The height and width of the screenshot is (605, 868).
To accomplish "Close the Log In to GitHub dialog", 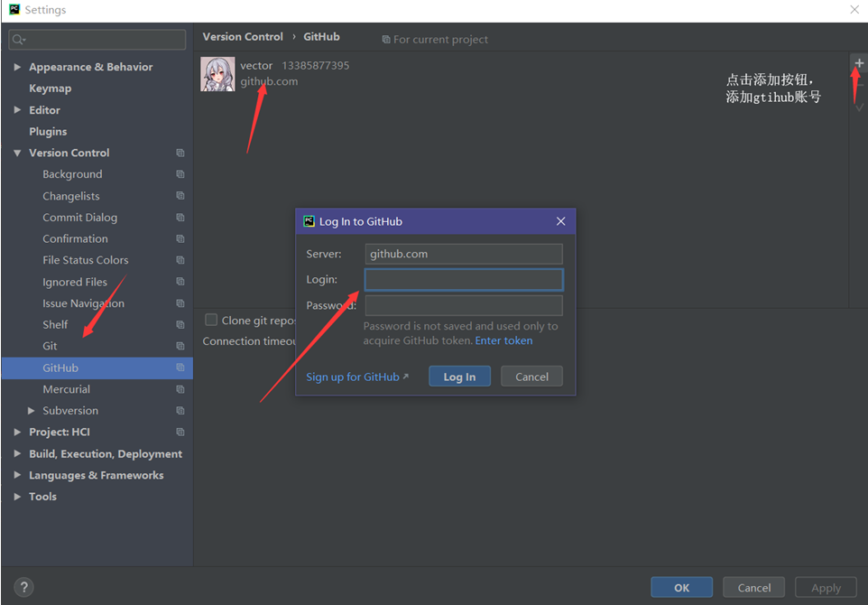I will (560, 221).
